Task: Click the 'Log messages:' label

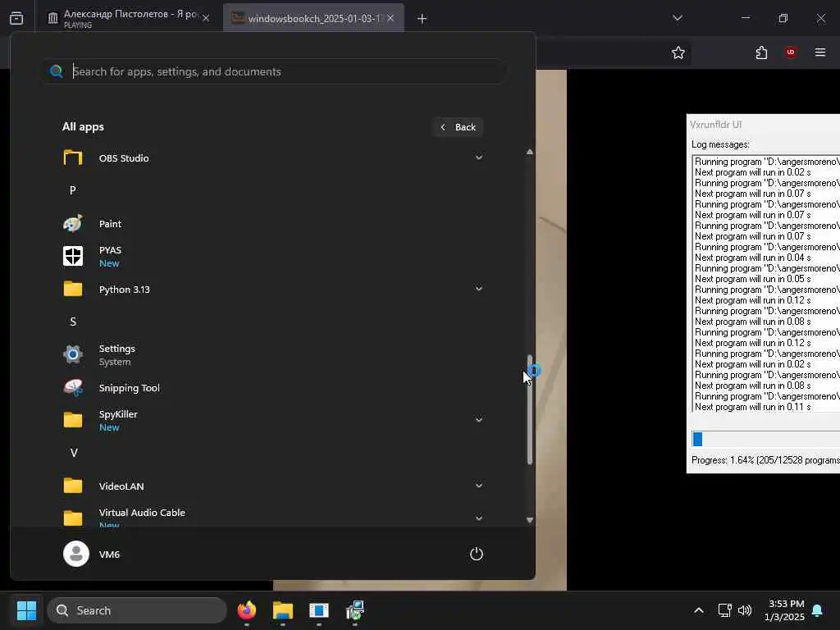Action: 720,144
